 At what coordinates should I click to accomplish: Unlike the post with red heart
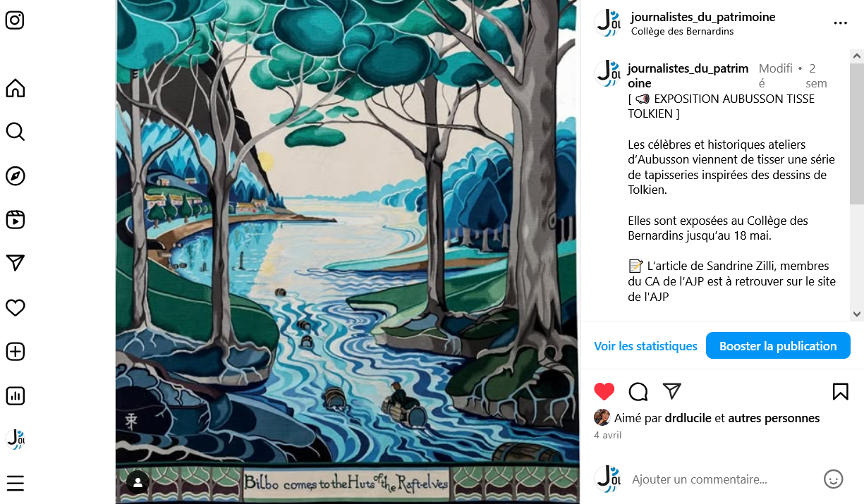pyautogui.click(x=604, y=392)
